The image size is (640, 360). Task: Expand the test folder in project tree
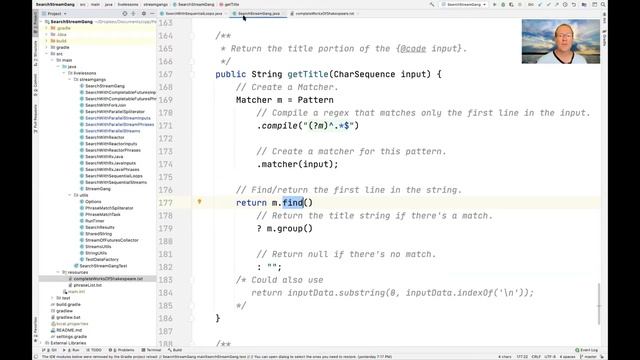52,298
